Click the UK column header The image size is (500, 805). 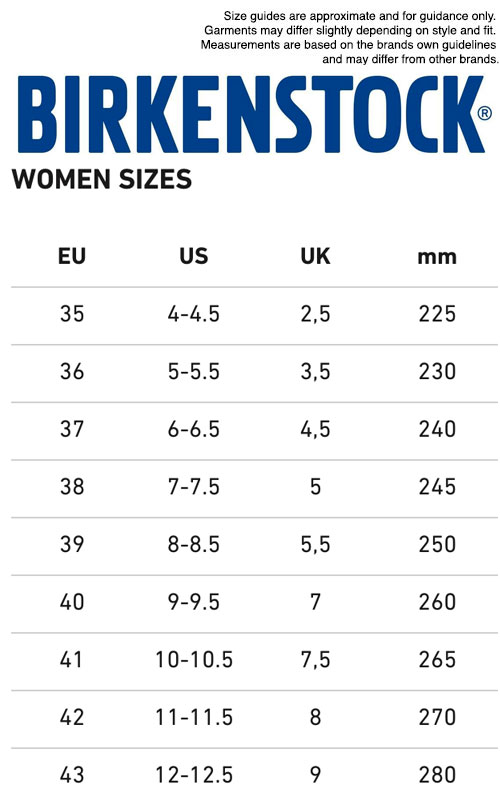pos(315,256)
